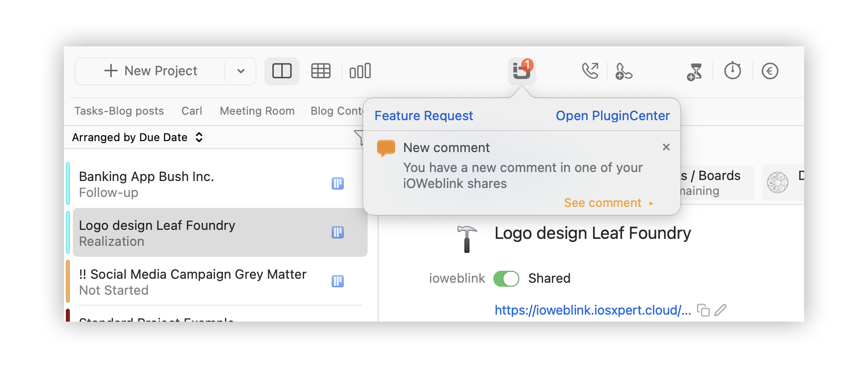Open plugin notifications icon with badge
The image size is (868, 368).
pos(522,70)
